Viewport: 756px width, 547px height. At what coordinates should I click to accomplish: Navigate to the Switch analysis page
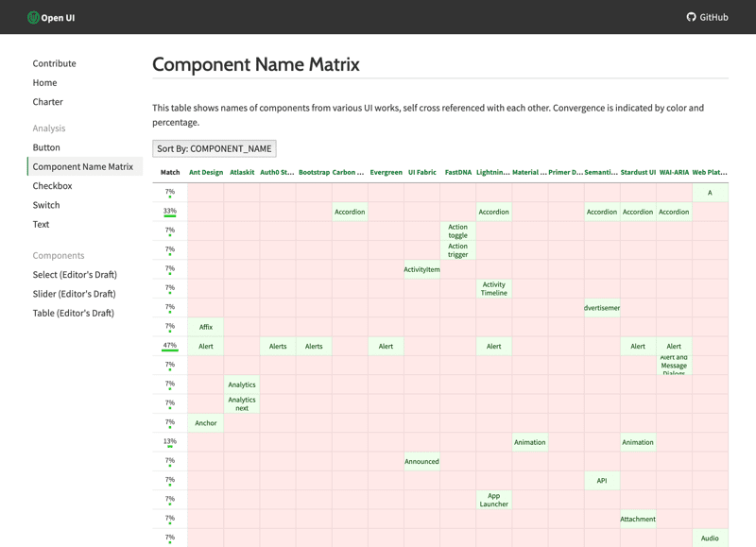pos(46,205)
